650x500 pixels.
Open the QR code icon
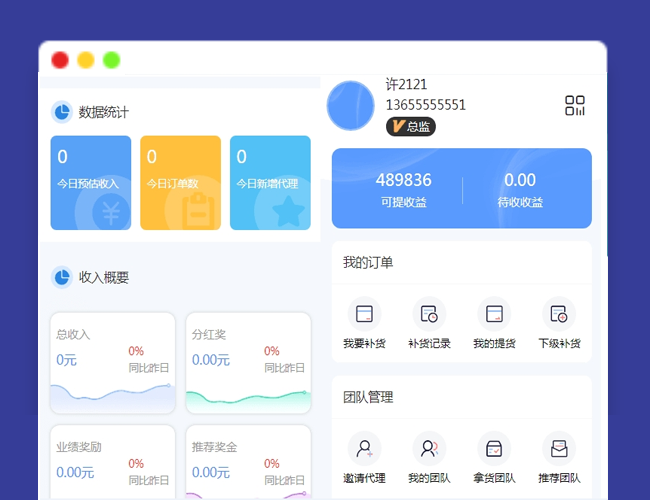point(575,105)
